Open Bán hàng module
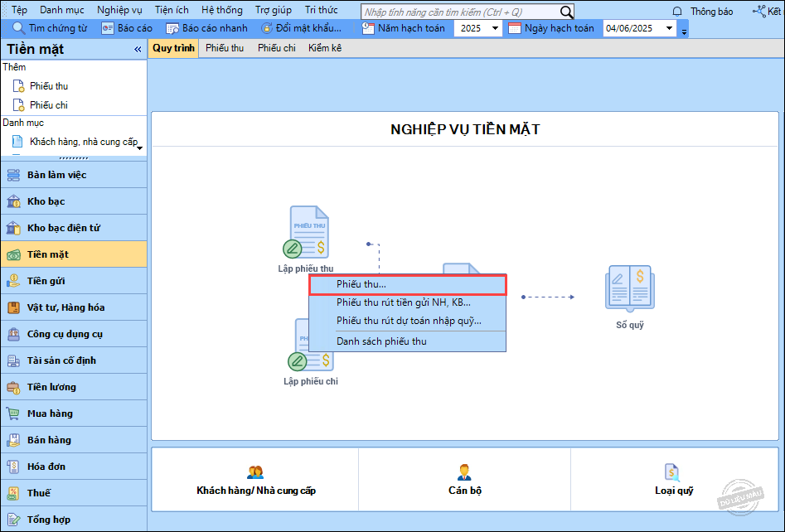Image resolution: width=785 pixels, height=532 pixels. [x=74, y=440]
